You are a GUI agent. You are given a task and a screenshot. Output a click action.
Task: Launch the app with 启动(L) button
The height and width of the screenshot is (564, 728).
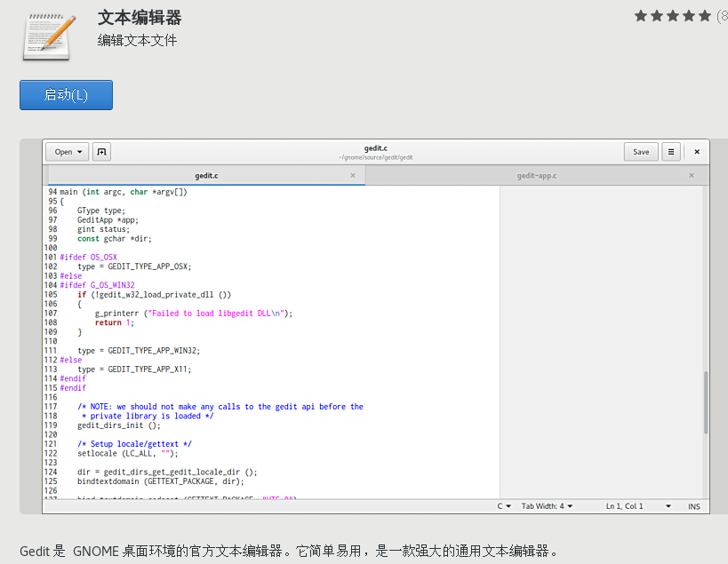pyautogui.click(x=66, y=95)
